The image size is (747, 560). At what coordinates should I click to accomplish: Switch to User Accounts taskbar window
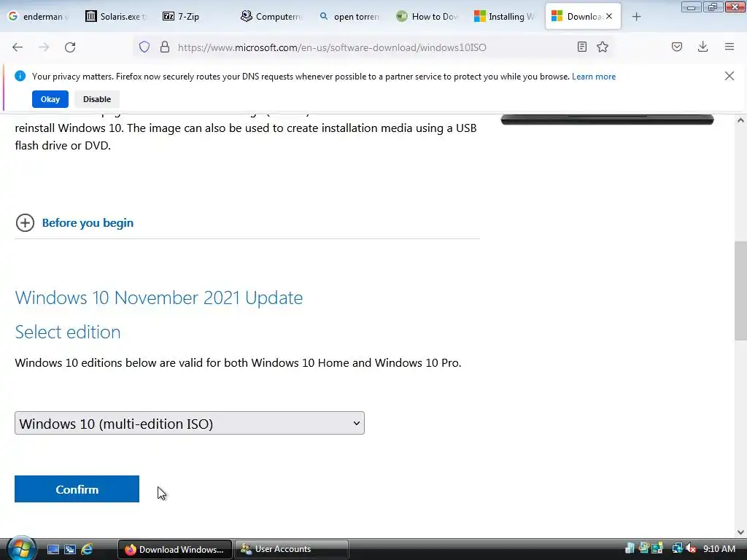[x=292, y=549]
